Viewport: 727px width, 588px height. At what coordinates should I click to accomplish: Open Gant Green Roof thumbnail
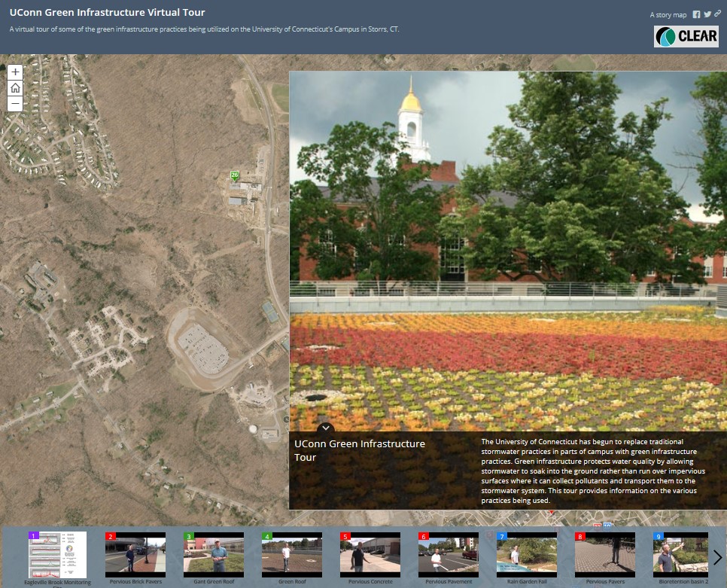tap(214, 555)
